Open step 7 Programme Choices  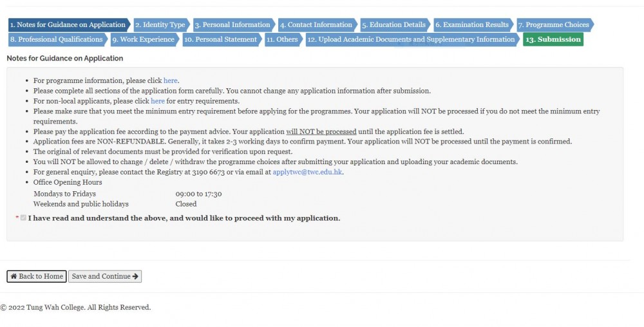pos(555,24)
